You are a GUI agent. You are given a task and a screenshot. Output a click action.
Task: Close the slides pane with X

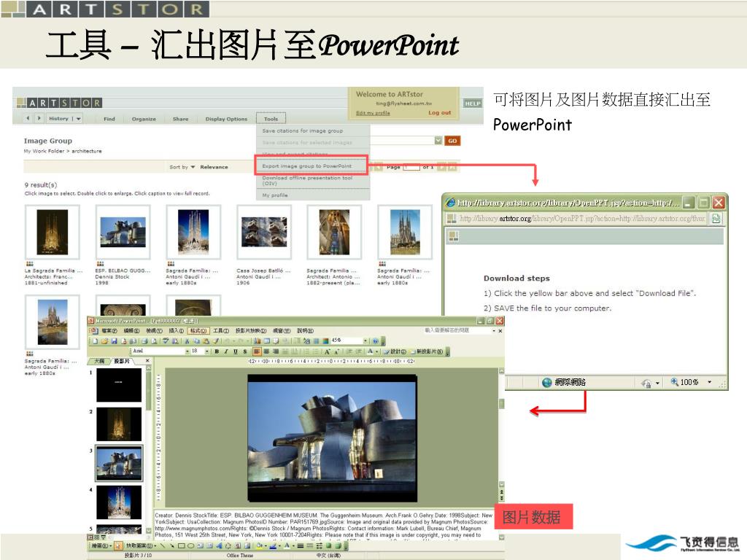[x=147, y=361]
